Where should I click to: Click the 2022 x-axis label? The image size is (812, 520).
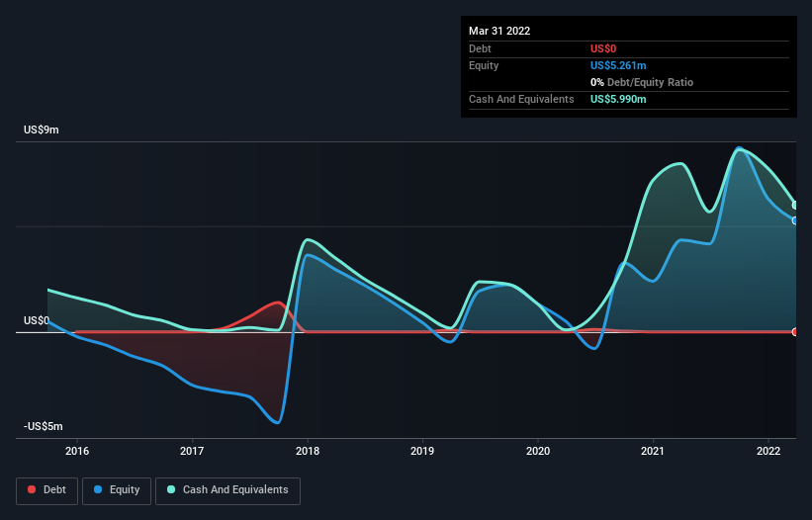(x=768, y=451)
